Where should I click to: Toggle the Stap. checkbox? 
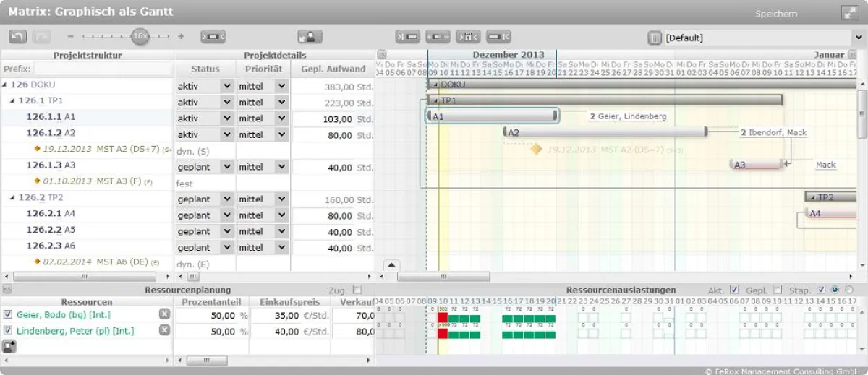[x=820, y=289]
